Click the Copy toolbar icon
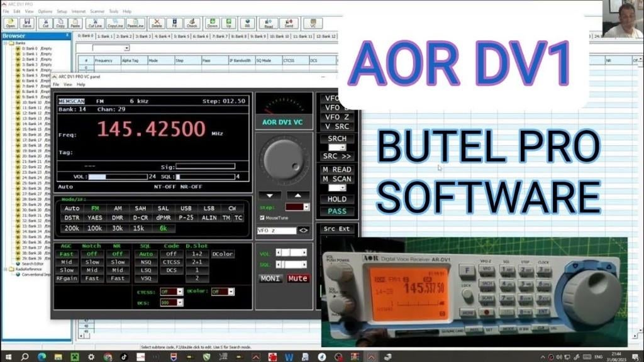 point(60,23)
